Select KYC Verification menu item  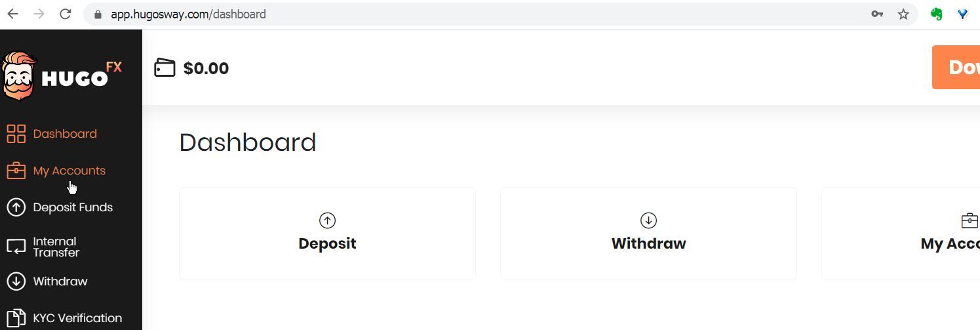(77, 318)
